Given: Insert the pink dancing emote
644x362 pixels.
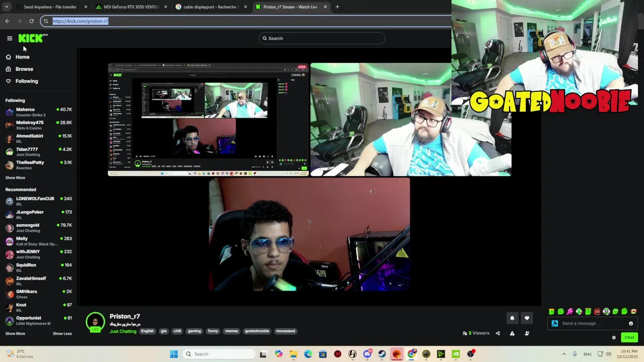Looking at the screenshot, I should [x=570, y=312].
